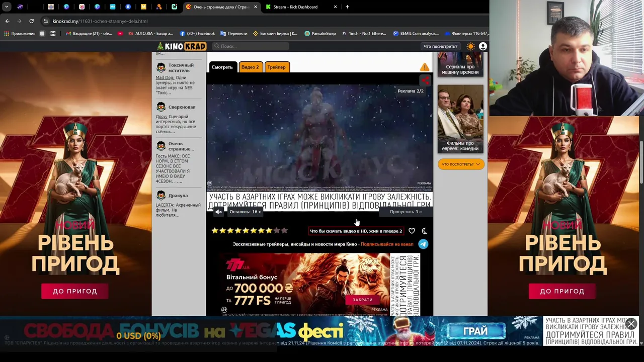Switch to the Видео 2 tab
Image resolution: width=644 pixels, height=362 pixels.
tap(250, 67)
